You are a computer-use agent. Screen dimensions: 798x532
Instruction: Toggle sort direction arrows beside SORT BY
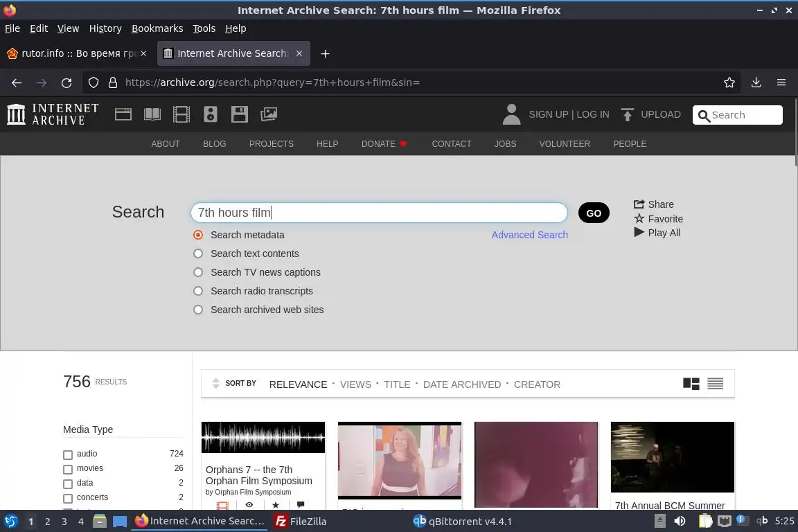(x=216, y=383)
